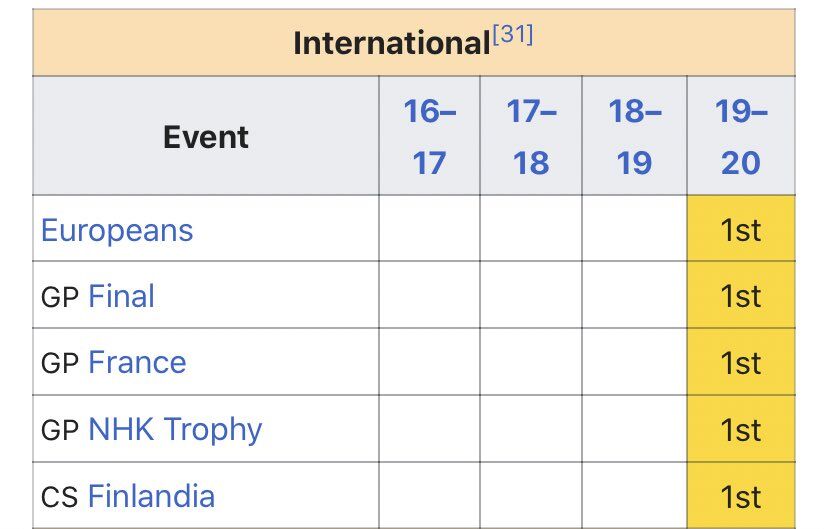
Task: Select NHK Trophy 1st place cell
Action: pos(741,429)
